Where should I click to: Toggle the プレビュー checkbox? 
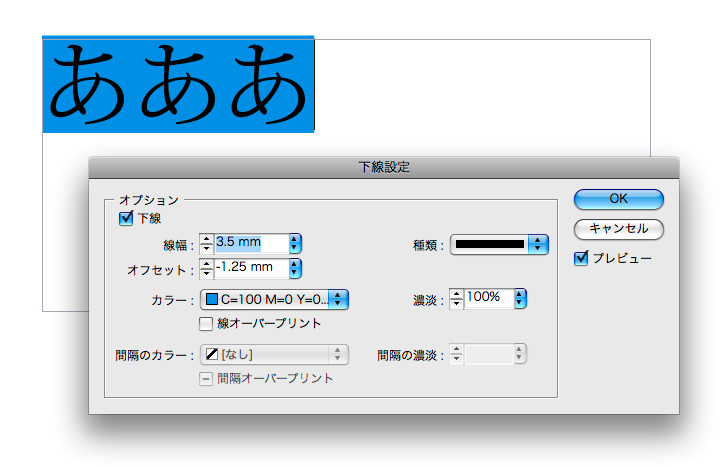[581, 258]
